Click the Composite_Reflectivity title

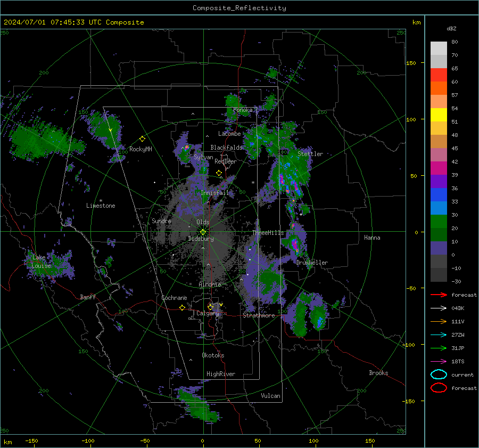(240, 8)
